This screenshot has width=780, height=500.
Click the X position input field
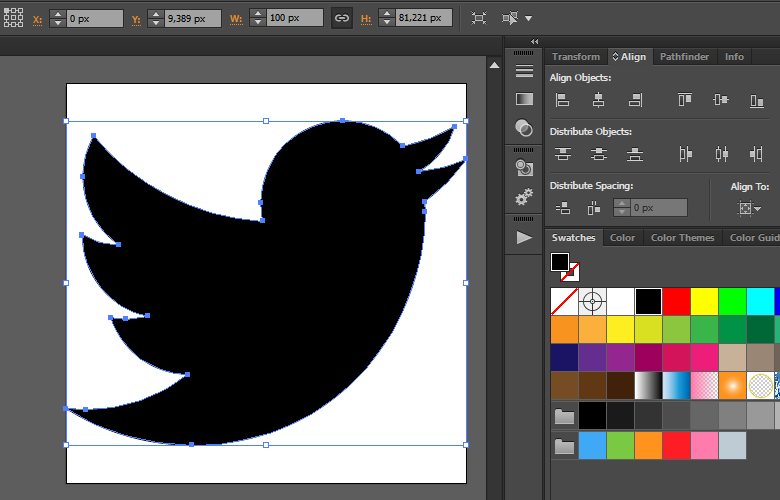(x=95, y=18)
